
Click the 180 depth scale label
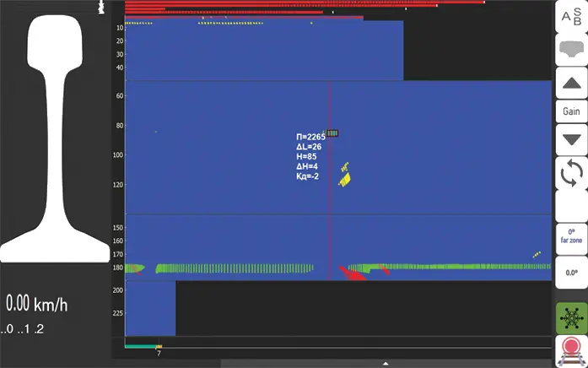pyautogui.click(x=118, y=268)
